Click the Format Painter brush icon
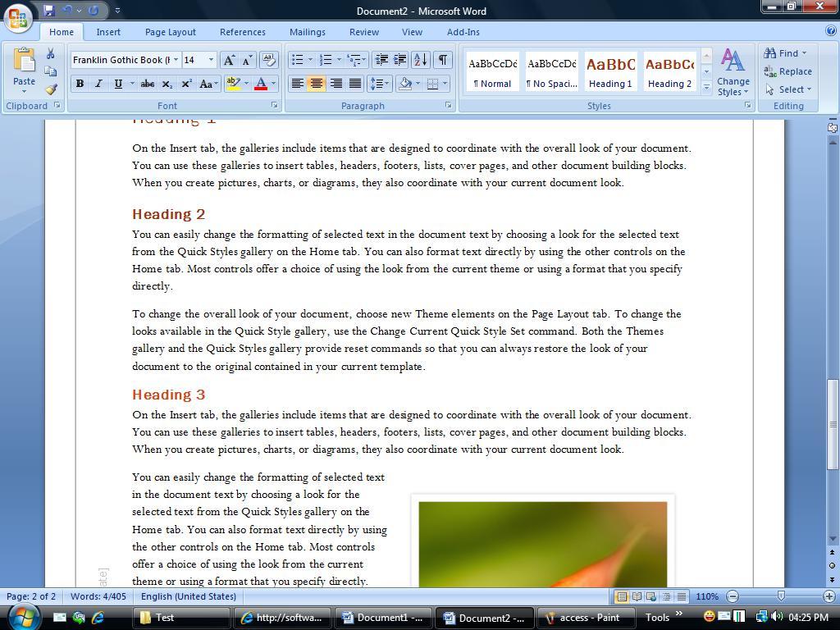 pyautogui.click(x=51, y=89)
